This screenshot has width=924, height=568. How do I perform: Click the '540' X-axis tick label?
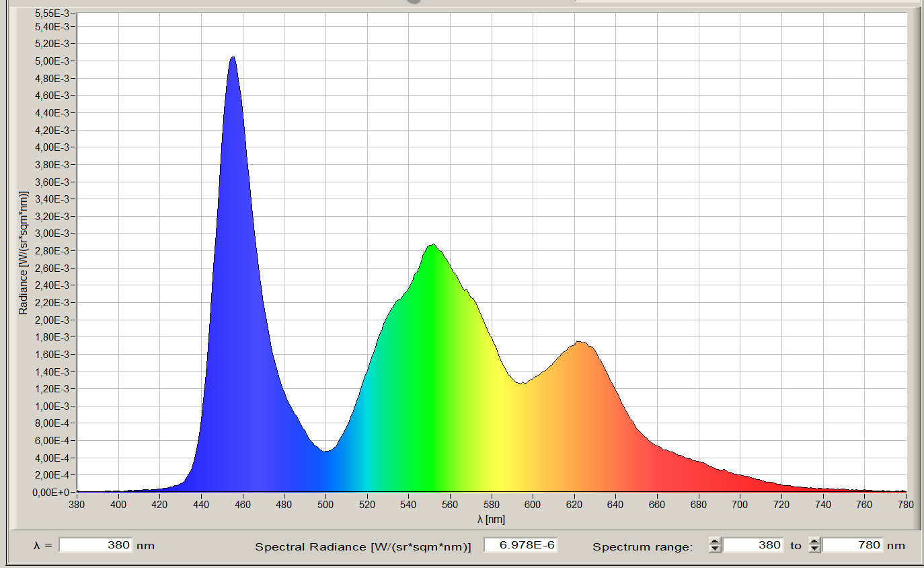tap(409, 503)
